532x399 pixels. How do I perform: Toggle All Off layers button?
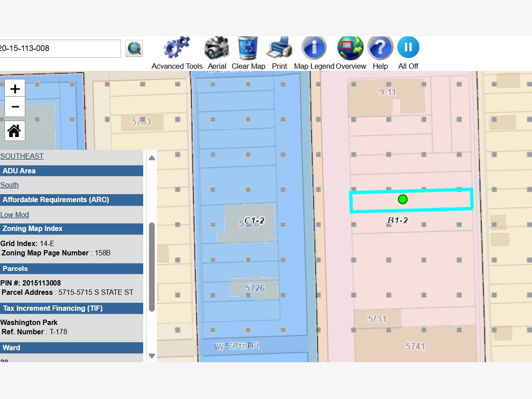[408, 48]
